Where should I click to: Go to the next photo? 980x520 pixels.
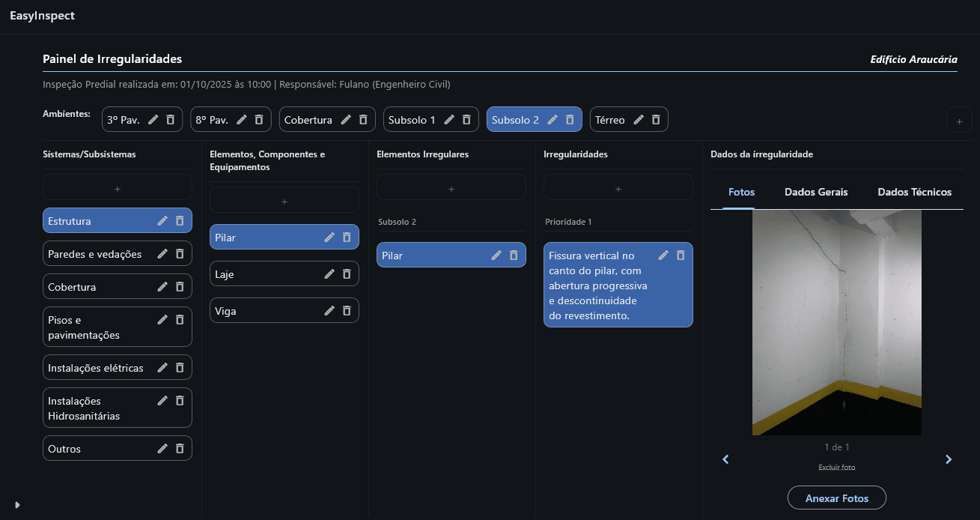949,459
